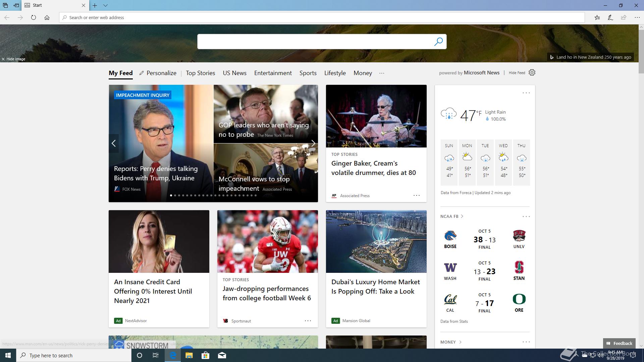Set these tabs aside icon
The width and height of the screenshot is (644, 362).
pyautogui.click(x=16, y=5)
